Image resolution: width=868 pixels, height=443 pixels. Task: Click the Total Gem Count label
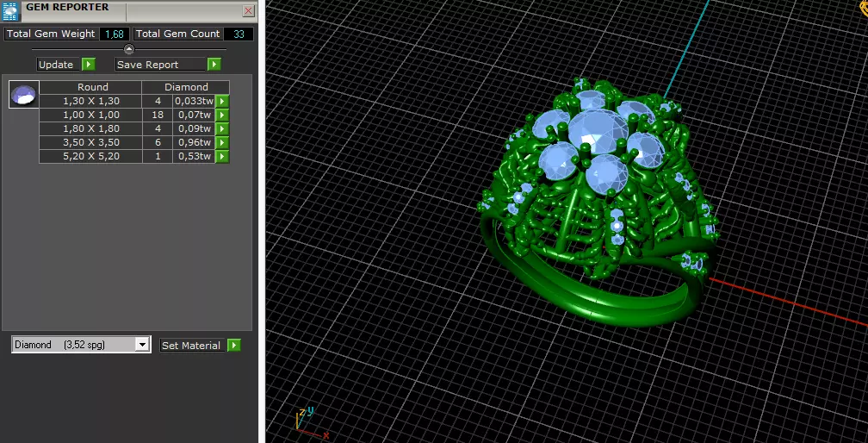click(177, 34)
